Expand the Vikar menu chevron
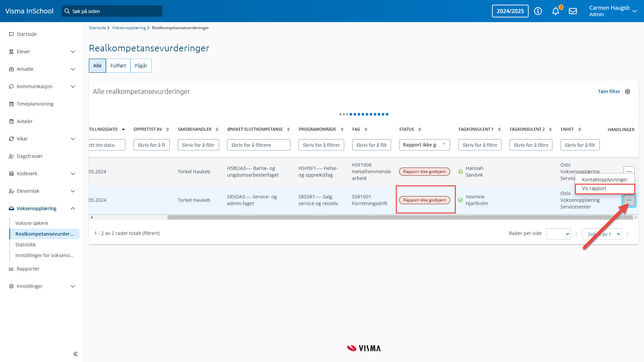The image size is (644, 362). tap(73, 139)
